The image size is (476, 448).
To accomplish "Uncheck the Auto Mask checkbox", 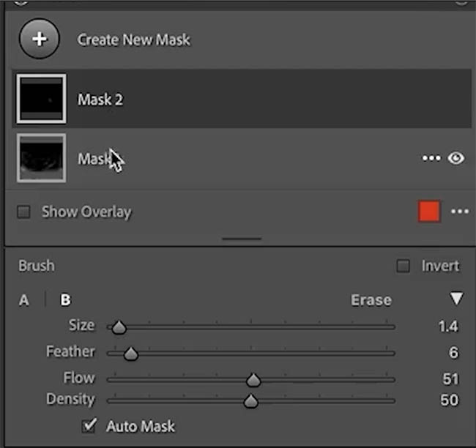I will (x=89, y=425).
